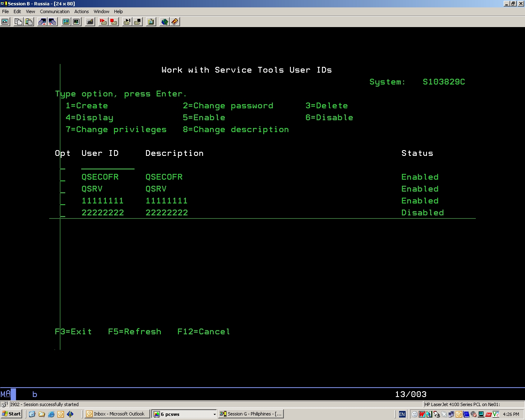This screenshot has height=420, width=525.
Task: Click the System name S103829C
Action: pyautogui.click(x=444, y=82)
